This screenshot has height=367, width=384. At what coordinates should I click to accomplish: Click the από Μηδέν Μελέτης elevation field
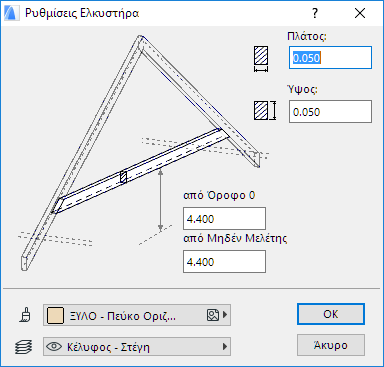pos(224,262)
